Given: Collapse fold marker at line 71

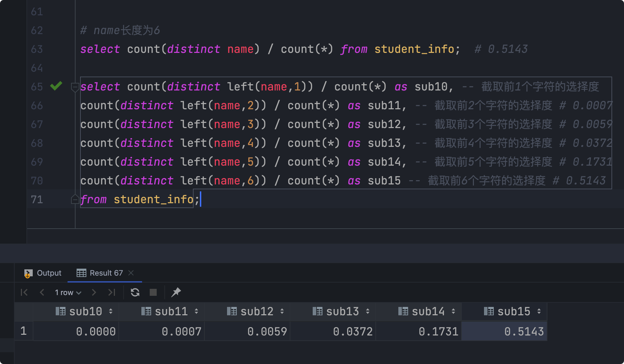Looking at the screenshot, I should [75, 199].
